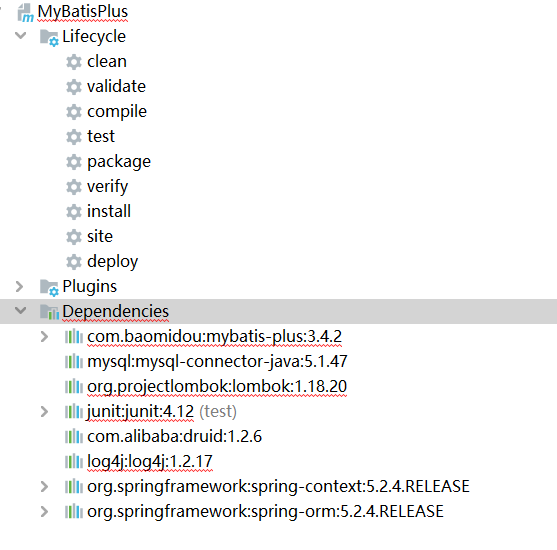Screen dimensions: 557x550
Task: Select com.alibaba:druid:1.2.6 text
Action: tap(174, 436)
